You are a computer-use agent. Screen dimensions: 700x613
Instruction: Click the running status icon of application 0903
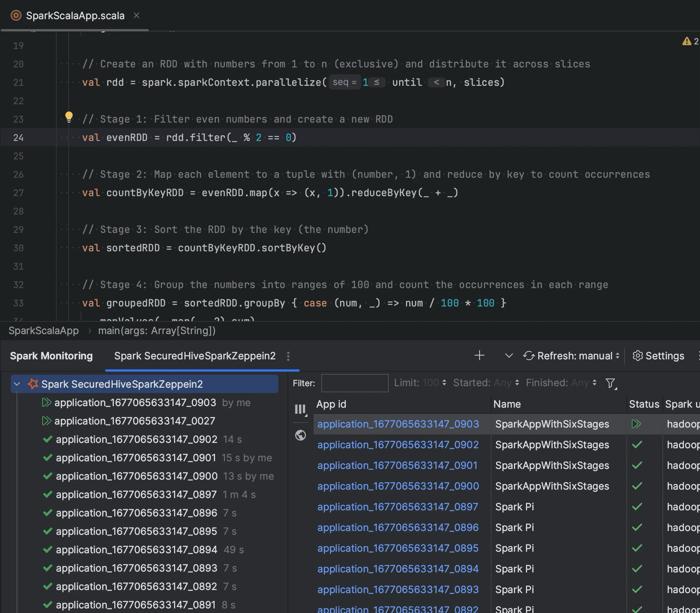[x=637, y=424]
